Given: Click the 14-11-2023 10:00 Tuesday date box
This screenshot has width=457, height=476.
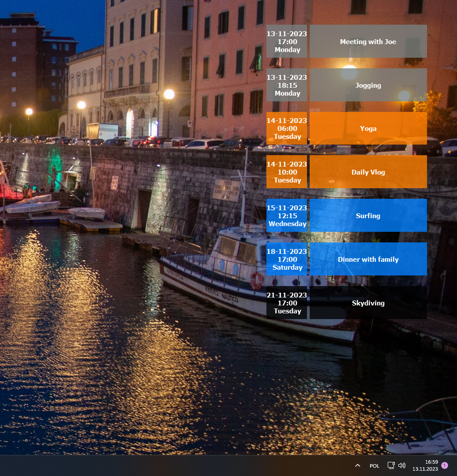Looking at the screenshot, I should [287, 172].
